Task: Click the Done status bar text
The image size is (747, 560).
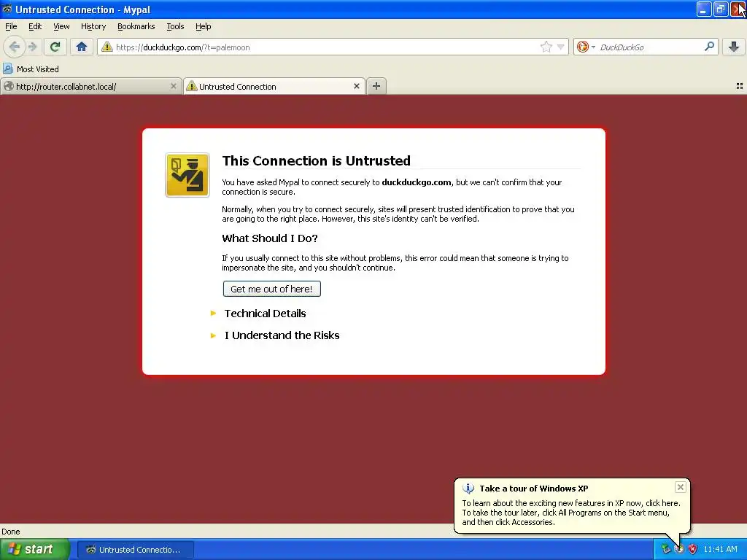Action: pos(10,532)
